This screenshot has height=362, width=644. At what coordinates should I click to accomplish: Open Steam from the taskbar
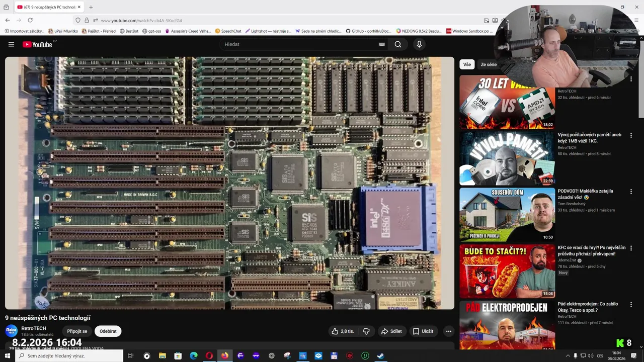[x=381, y=356]
